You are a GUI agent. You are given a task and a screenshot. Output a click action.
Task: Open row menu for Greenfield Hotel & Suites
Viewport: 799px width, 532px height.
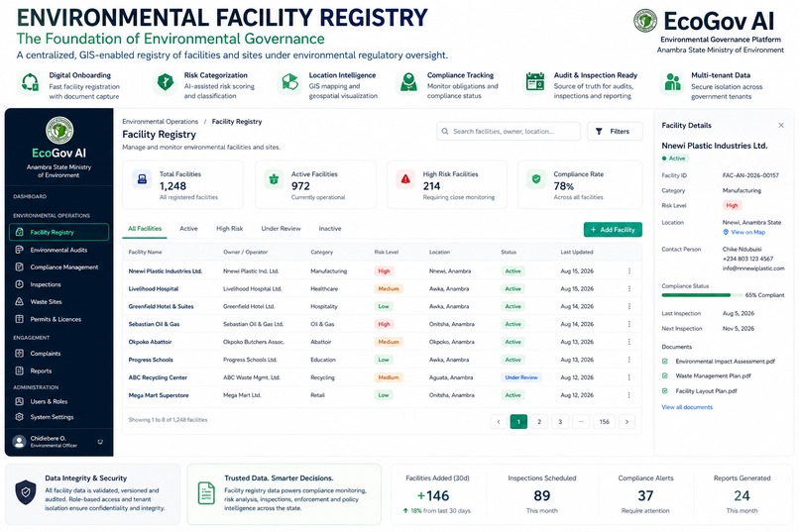[629, 306]
